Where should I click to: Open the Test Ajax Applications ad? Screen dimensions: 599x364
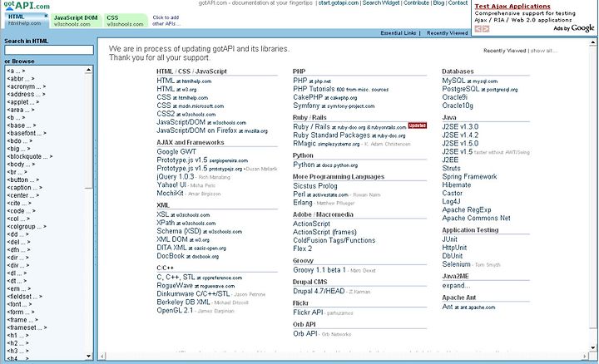512,6
